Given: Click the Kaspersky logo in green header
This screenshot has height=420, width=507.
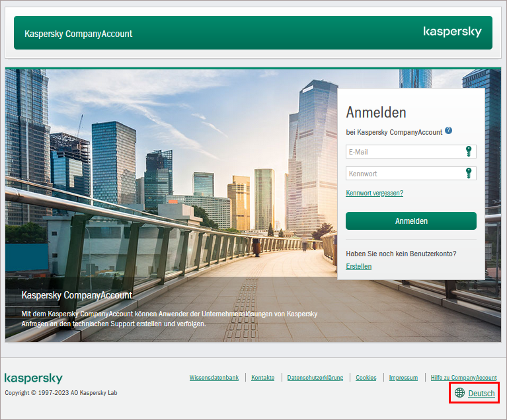Looking at the screenshot, I should 452,32.
